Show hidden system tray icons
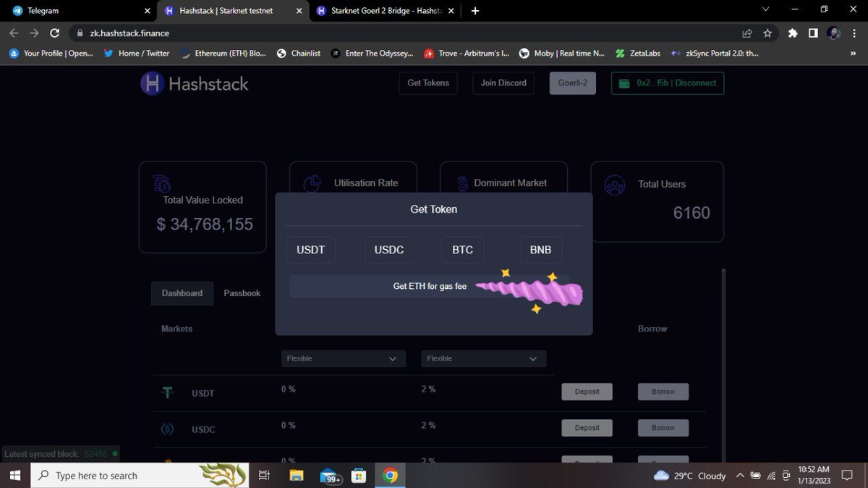This screenshot has height=488, width=868. pos(739,476)
